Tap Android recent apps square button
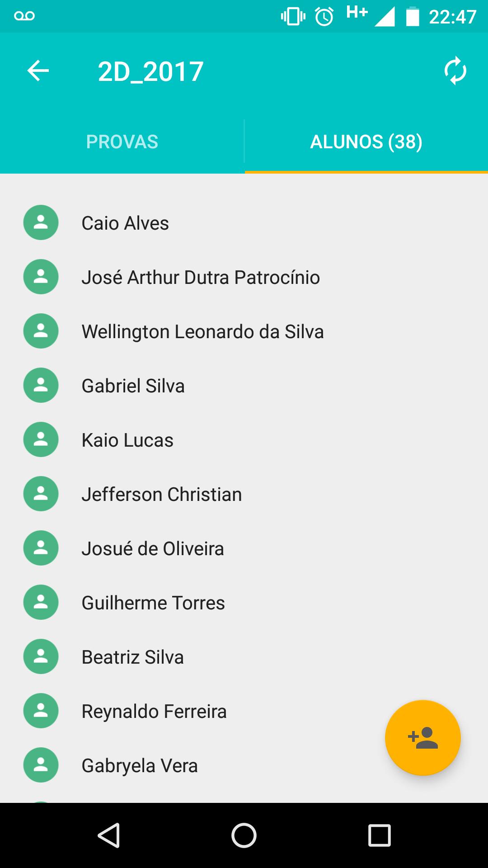Screen dimensions: 488x868 pyautogui.click(x=379, y=835)
